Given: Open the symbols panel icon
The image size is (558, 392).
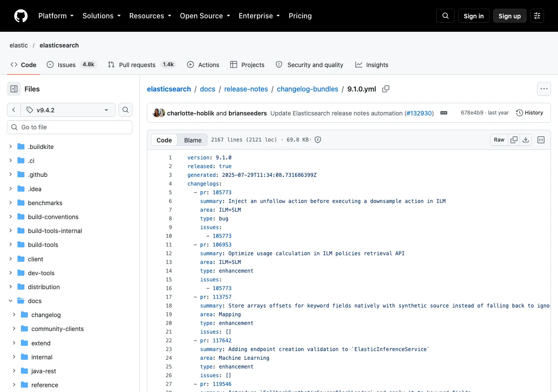Looking at the screenshot, I should click(x=541, y=140).
